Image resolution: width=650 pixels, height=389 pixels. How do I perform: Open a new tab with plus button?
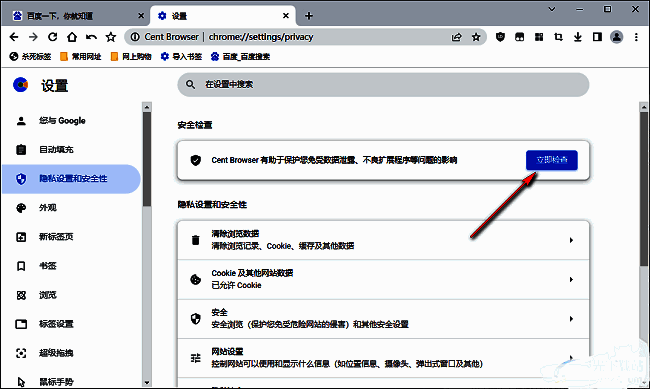[309, 16]
